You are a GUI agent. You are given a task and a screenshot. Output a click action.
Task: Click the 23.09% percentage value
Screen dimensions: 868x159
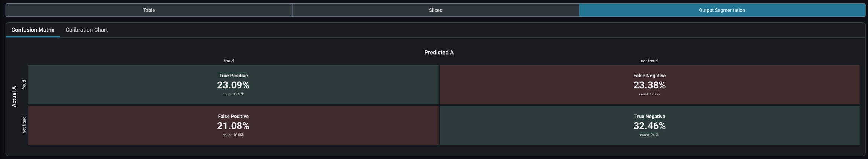click(x=233, y=85)
